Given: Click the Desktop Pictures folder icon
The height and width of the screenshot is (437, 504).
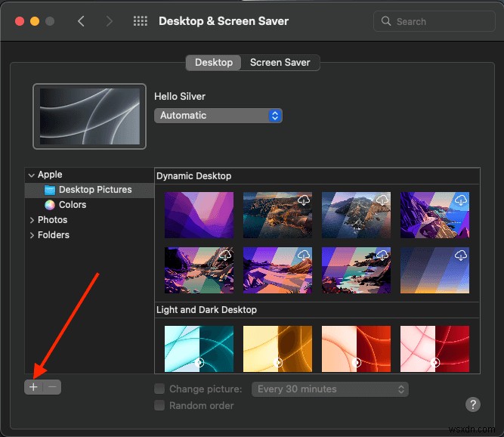Looking at the screenshot, I should (50, 190).
